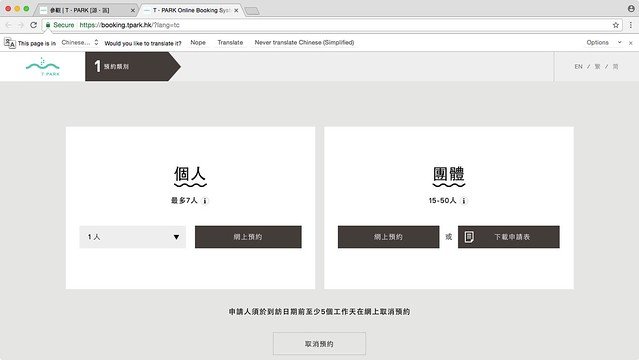Reload the page with the refresh icon

pos(33,25)
